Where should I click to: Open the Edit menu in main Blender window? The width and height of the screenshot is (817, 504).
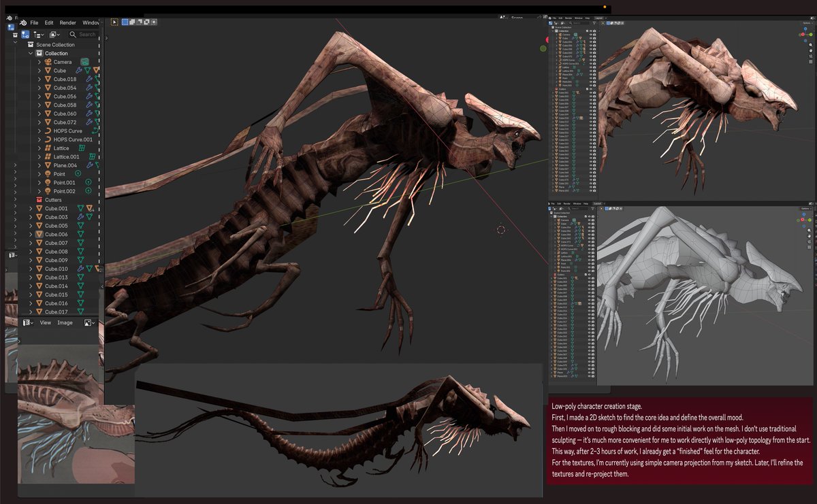click(49, 22)
